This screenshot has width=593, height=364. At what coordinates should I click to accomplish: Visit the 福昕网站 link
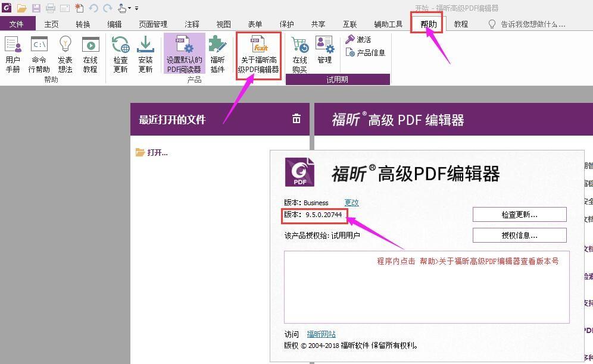tap(321, 334)
